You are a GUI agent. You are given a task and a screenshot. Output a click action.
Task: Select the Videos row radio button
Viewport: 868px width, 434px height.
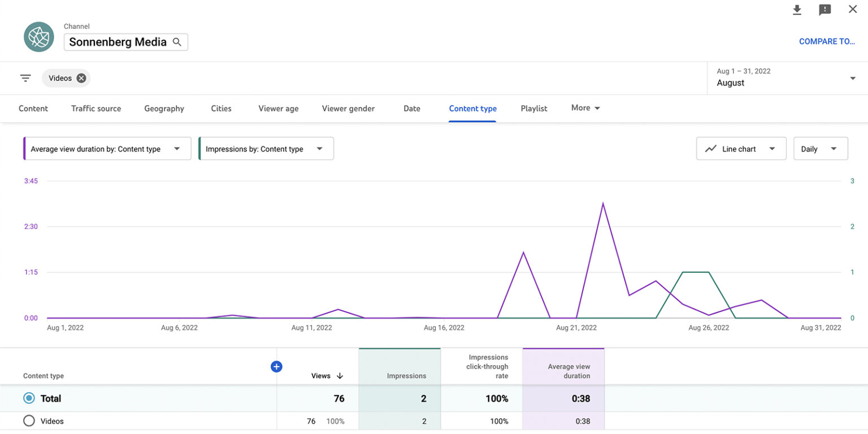pyautogui.click(x=28, y=420)
